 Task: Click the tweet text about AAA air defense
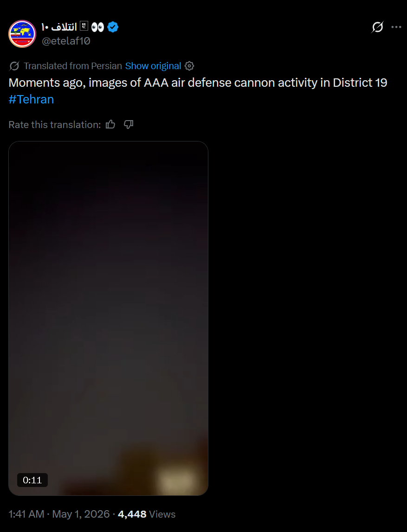click(x=198, y=83)
